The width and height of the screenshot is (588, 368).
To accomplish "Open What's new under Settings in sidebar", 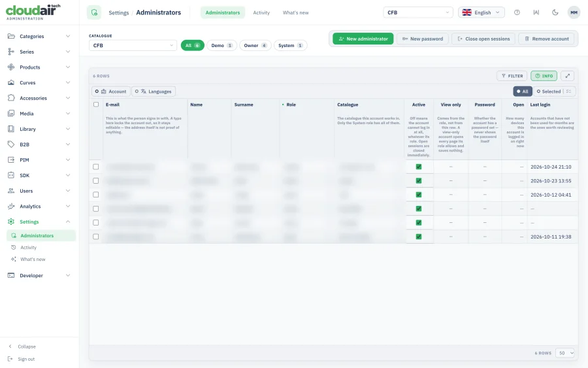I will click(33, 259).
